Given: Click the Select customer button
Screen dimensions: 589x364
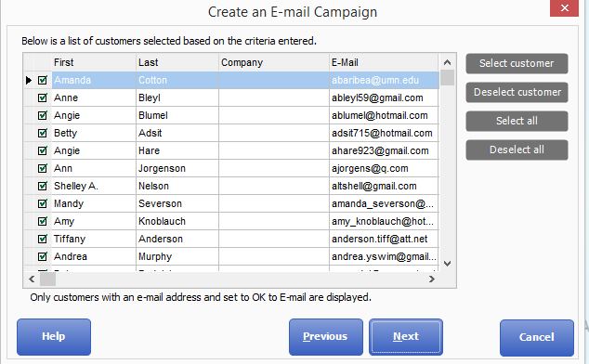Looking at the screenshot, I should click(517, 63).
